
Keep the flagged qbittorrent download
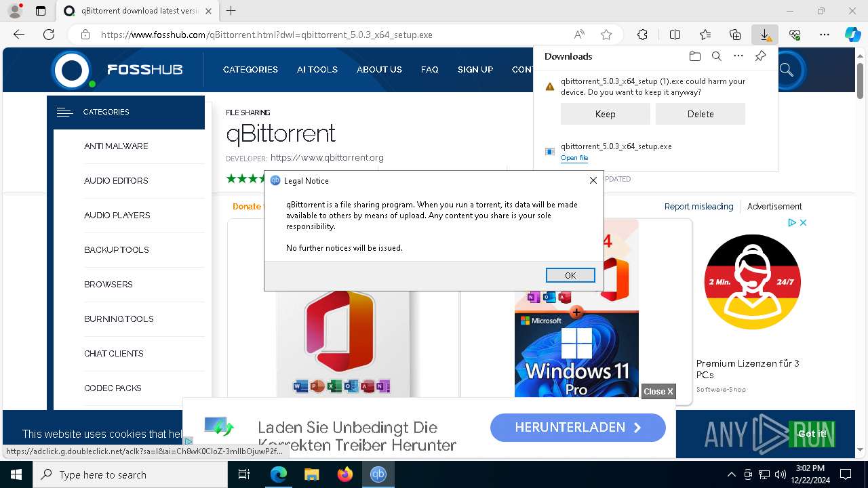click(605, 114)
